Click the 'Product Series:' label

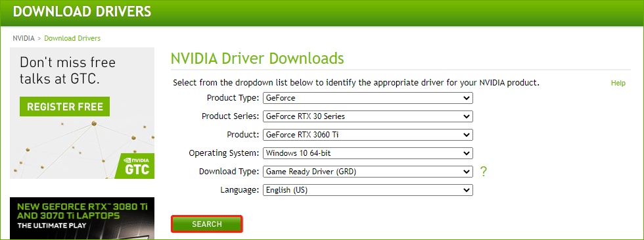231,116
